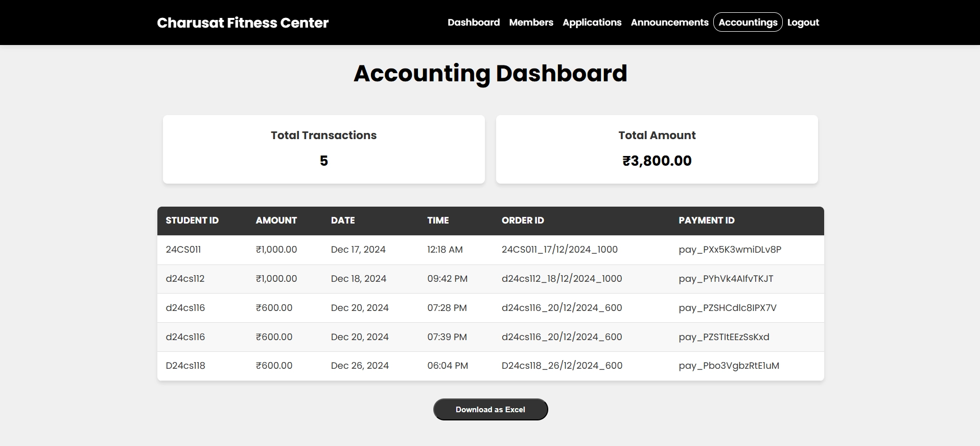
Task: Click the STUDENT ID column header
Action: click(192, 220)
